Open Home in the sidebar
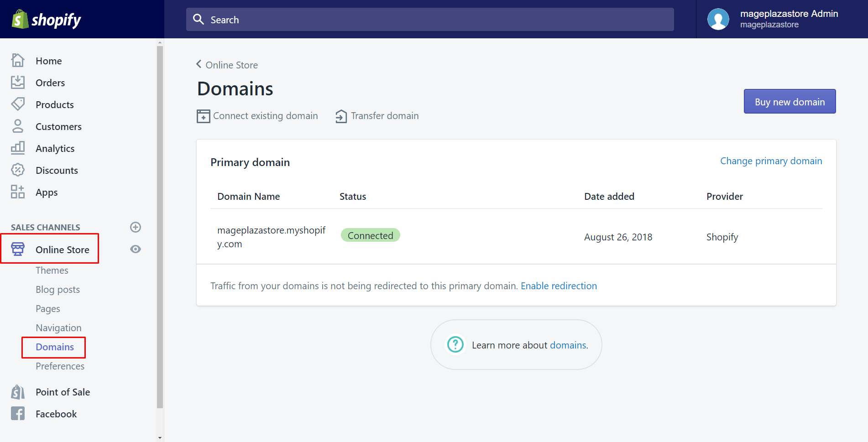The width and height of the screenshot is (868, 442). (49, 61)
